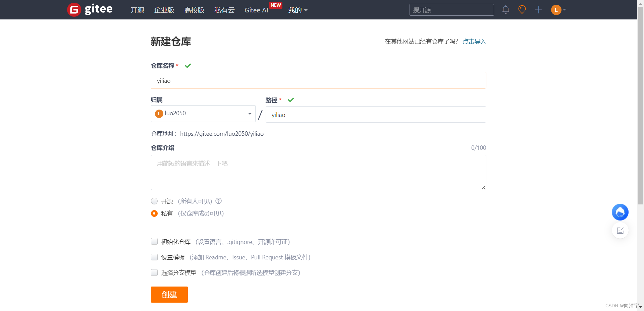Viewport: 644px width, 311px height.
Task: Select the 私有 radio option
Action: tap(154, 213)
